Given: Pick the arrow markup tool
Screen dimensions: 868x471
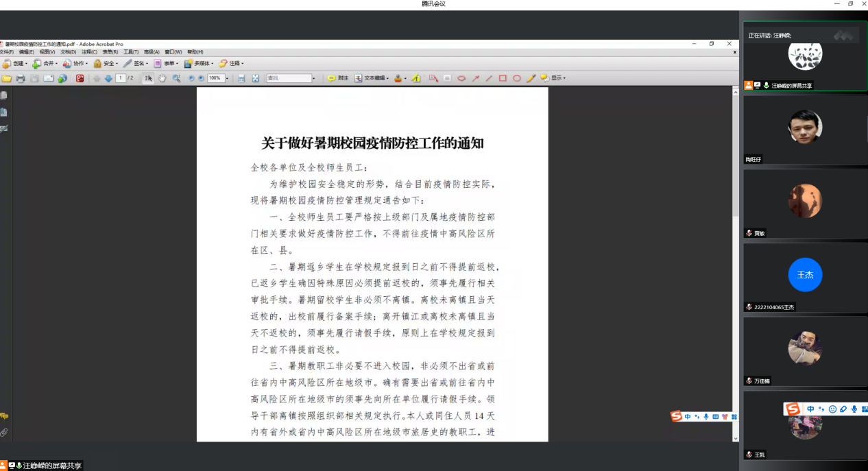Looking at the screenshot, I should pos(475,78).
